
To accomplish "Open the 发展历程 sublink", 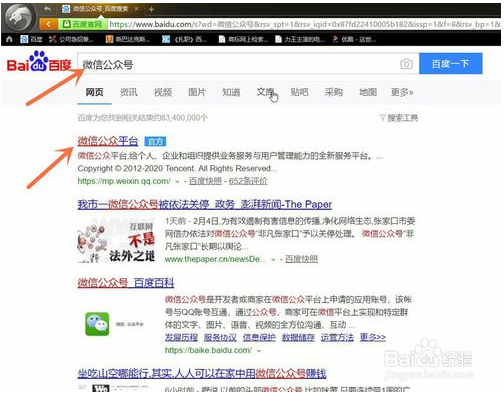I will coord(181,338).
